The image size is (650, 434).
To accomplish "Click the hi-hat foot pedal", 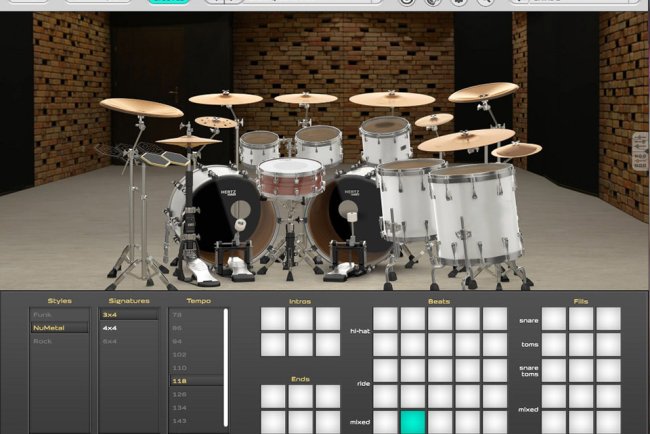I will (x=201, y=273).
